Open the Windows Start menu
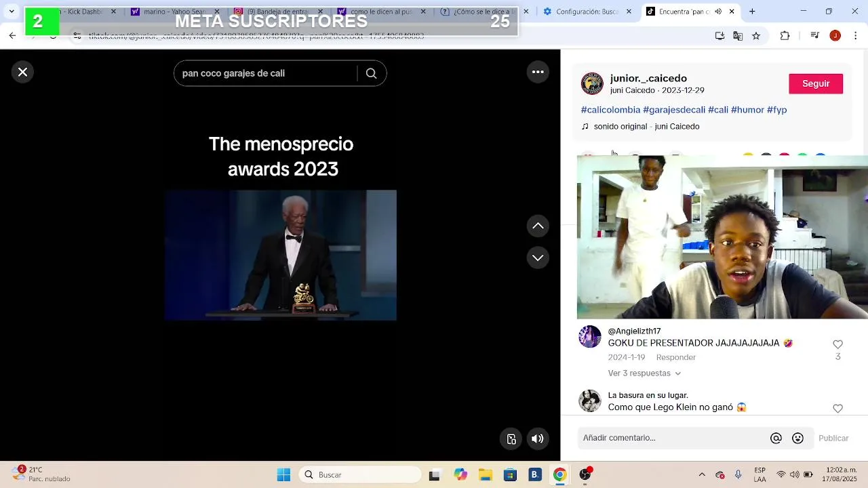The image size is (868, 488). (x=283, y=474)
